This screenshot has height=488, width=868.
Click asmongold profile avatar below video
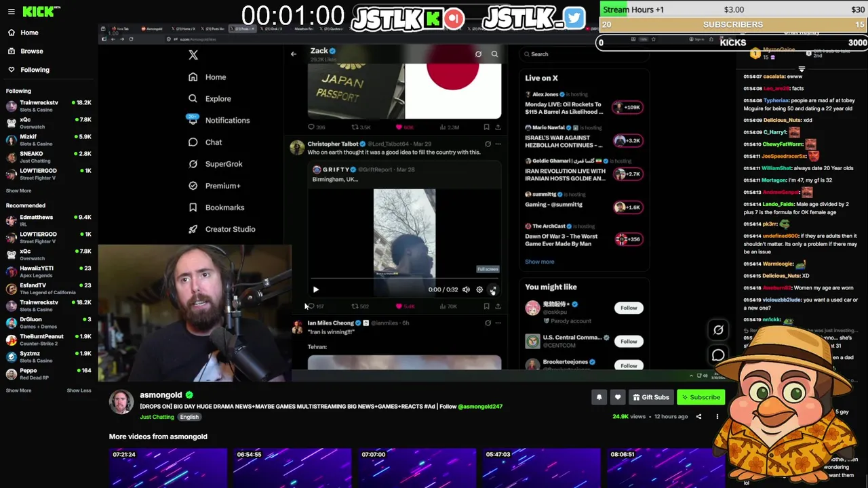click(x=121, y=402)
